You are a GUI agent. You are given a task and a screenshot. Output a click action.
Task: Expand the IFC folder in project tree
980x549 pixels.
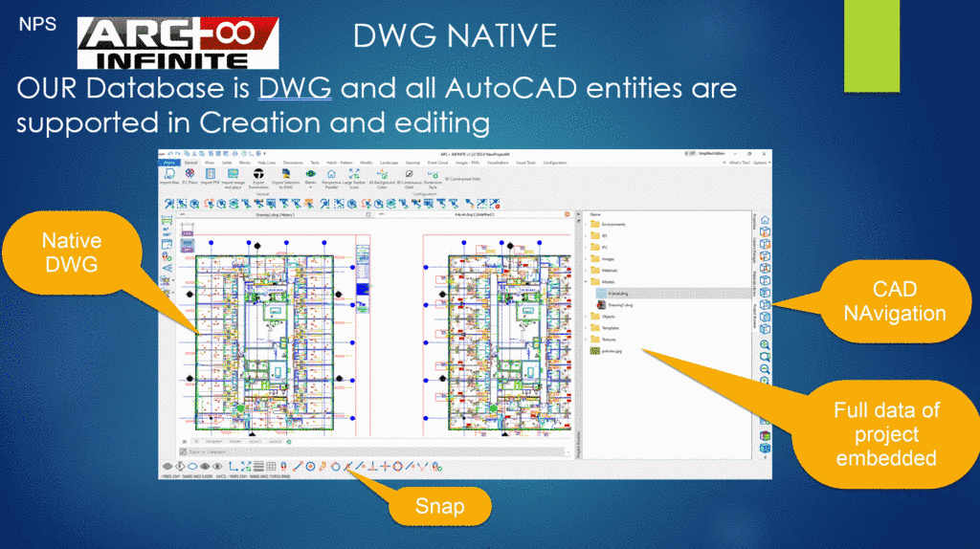pyautogui.click(x=586, y=248)
